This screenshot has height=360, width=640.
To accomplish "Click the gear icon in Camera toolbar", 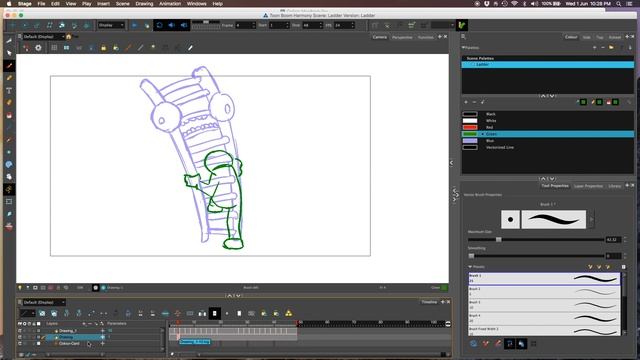I will [38, 48].
